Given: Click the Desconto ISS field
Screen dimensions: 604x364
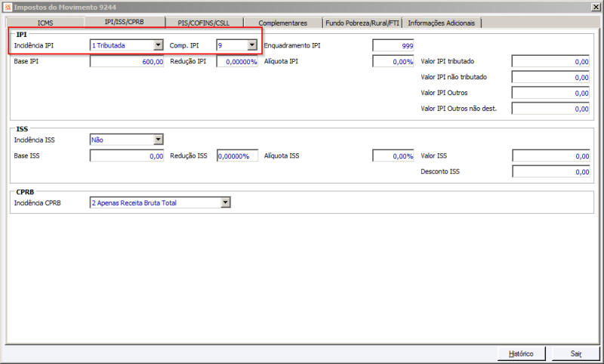Looking at the screenshot, I should point(551,171).
